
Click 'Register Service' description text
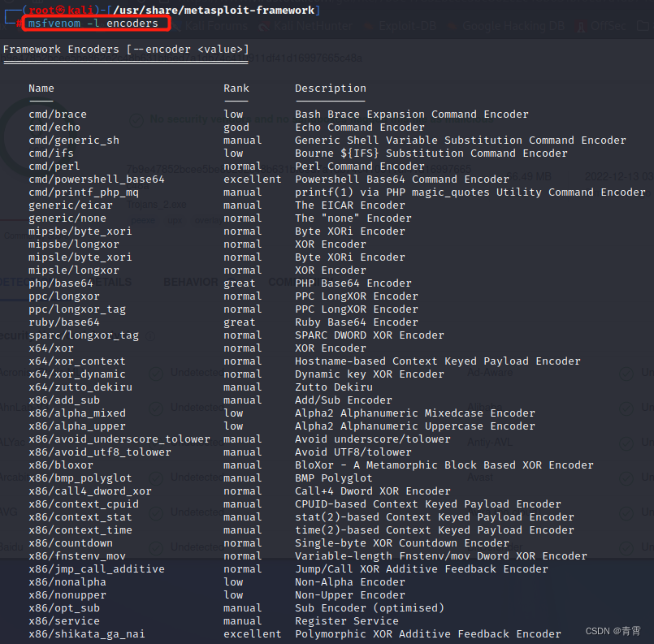347,620
